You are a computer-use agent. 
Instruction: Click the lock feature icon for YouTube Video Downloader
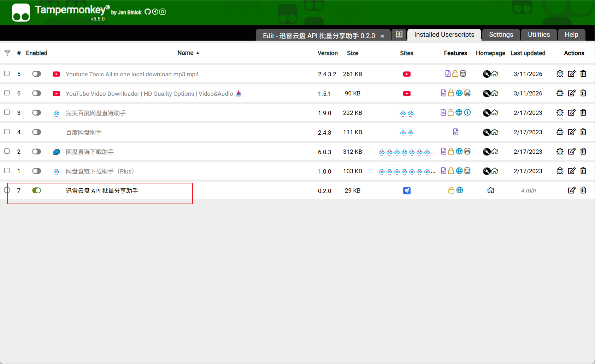tap(451, 93)
